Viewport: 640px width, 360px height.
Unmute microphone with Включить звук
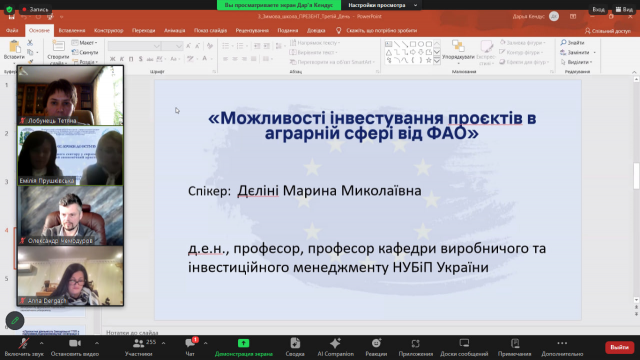24,347
